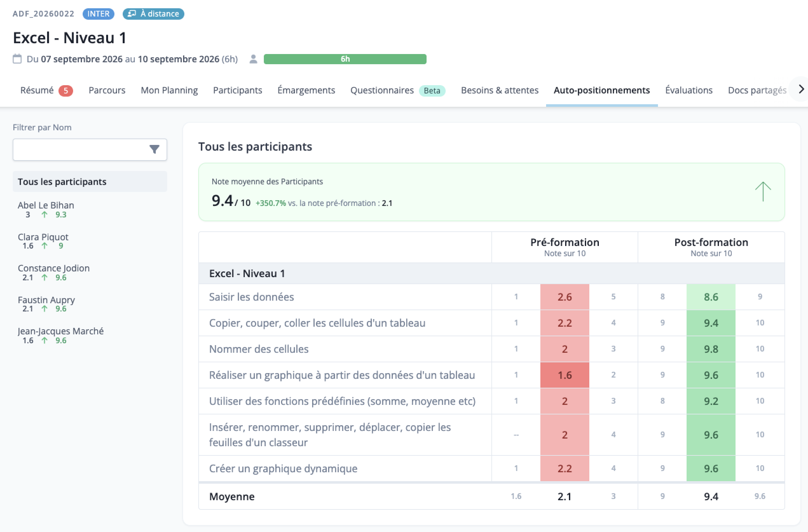808x532 pixels.
Task: Click the green arrow under Abel Le Bihan
Action: (x=44, y=215)
